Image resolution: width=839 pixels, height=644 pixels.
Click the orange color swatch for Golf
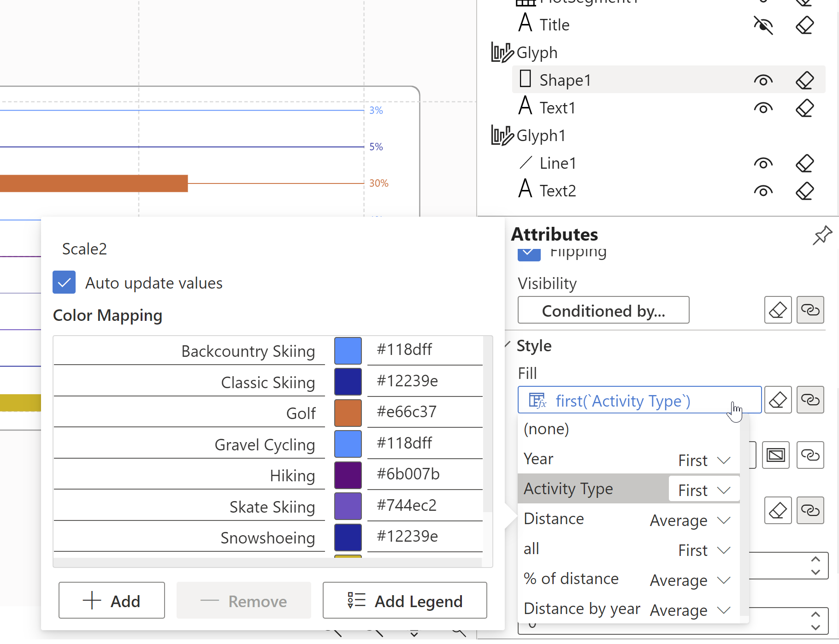point(348,412)
